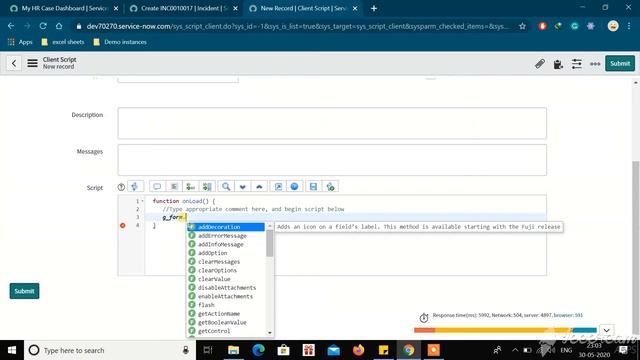Click the address bar URL
This screenshot has height=360, width=640.
(298, 26)
